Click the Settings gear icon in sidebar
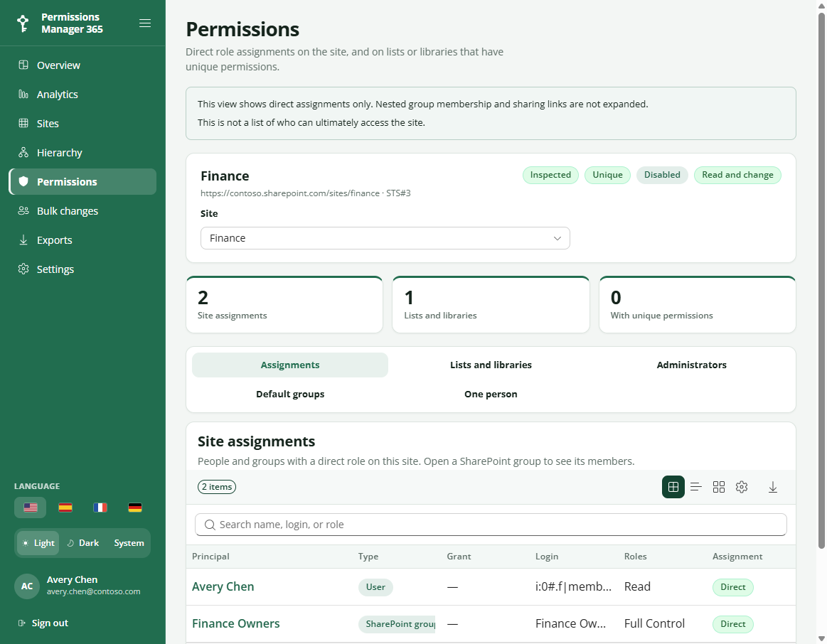The height and width of the screenshot is (644, 827). tap(23, 269)
